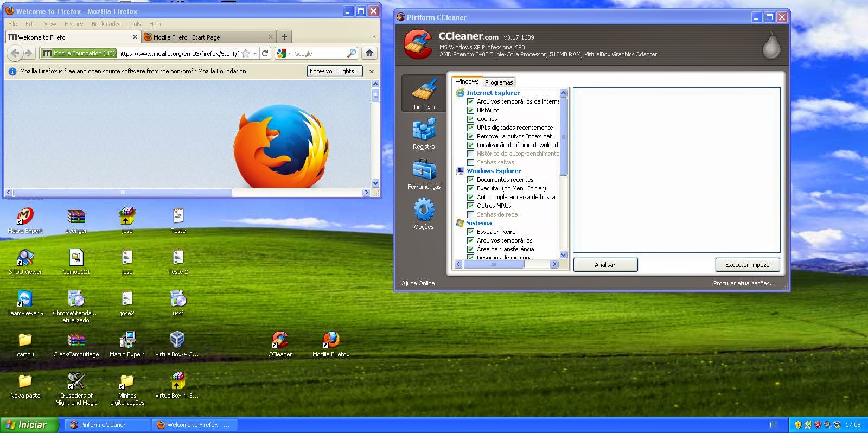Open the Ajuda Online link
The height and width of the screenshot is (433, 868).
click(418, 283)
